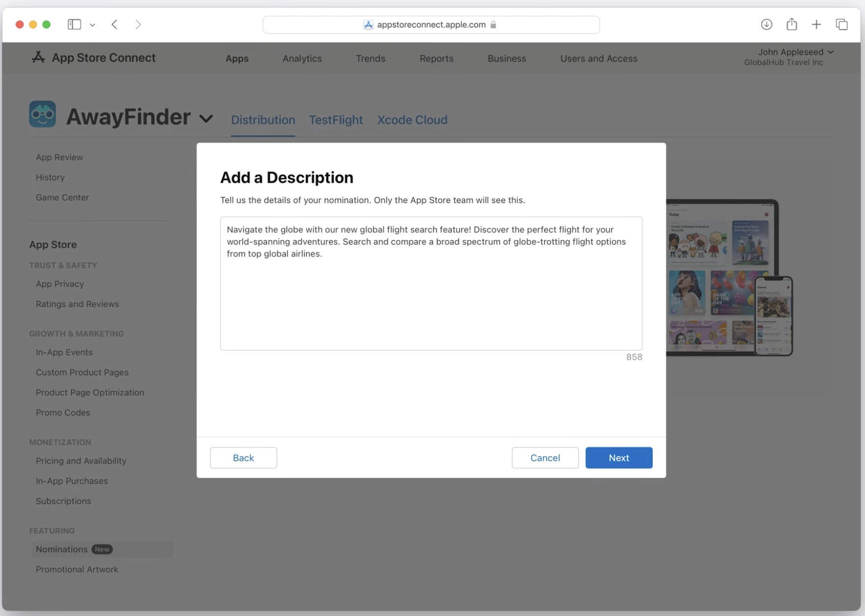Show the tab overview icon

841,24
